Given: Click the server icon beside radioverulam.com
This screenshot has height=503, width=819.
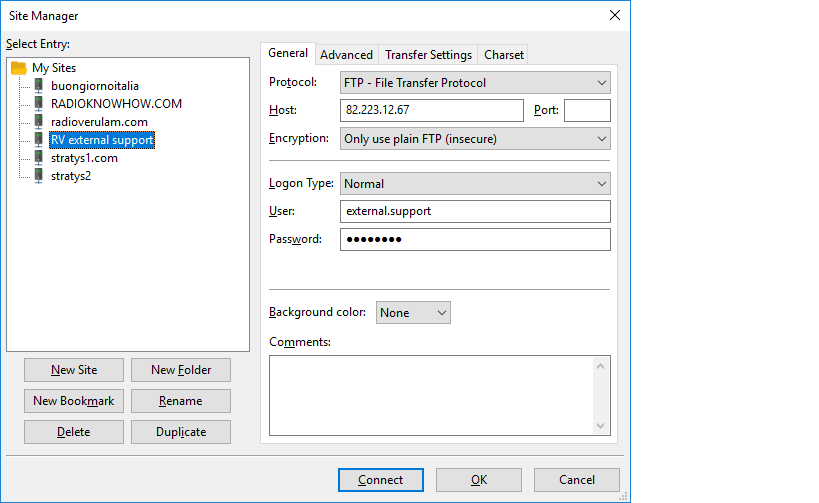Looking at the screenshot, I should [x=39, y=122].
